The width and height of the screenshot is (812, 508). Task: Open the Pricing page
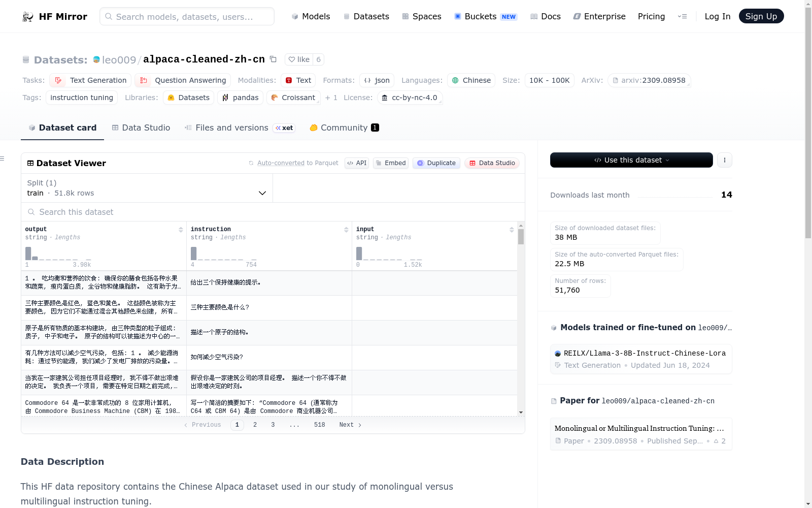tap(651, 16)
